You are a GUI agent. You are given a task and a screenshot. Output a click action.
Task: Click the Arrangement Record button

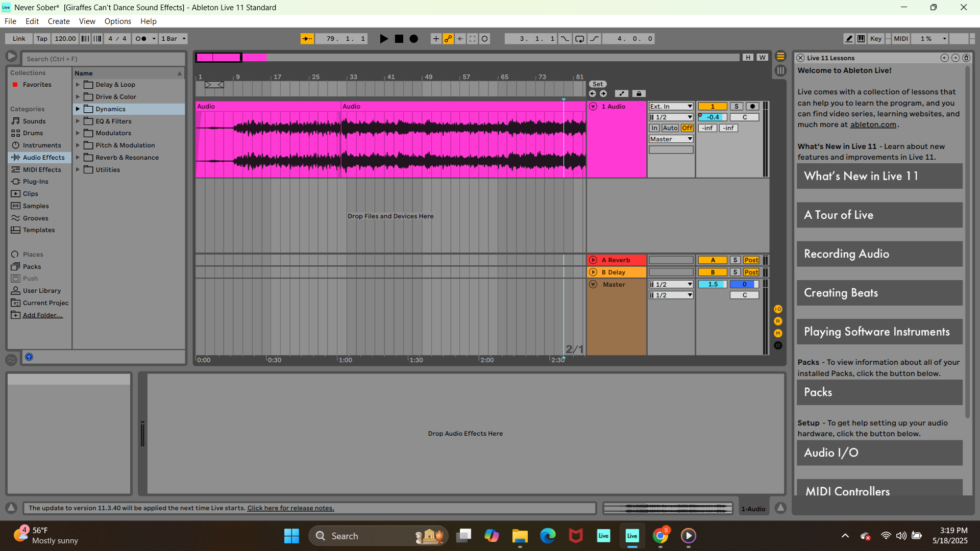point(414,39)
